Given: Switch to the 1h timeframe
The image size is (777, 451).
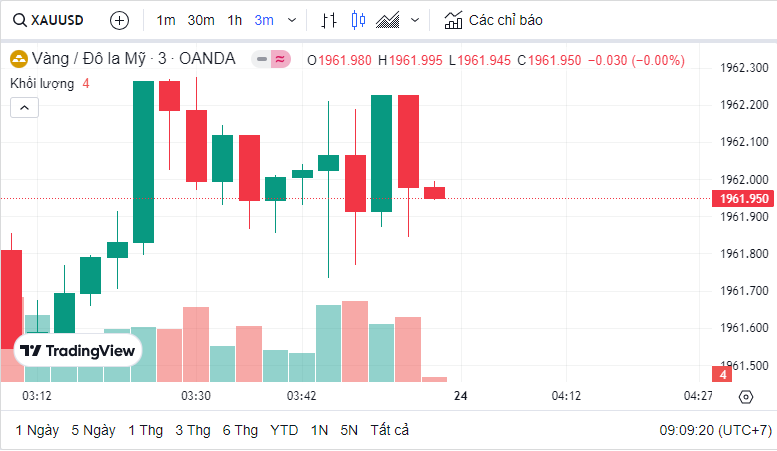Looking at the screenshot, I should coord(234,20).
